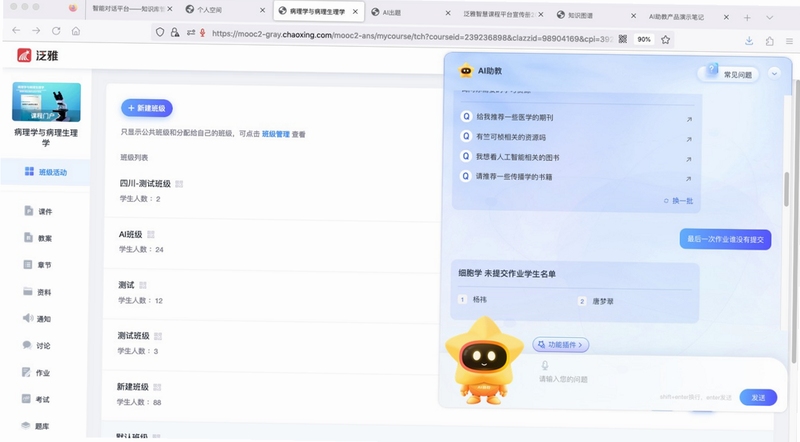Image resolution: width=800 pixels, height=442 pixels.
Task: Switch to the AI助教产品演示笔记 tab
Action: [688, 17]
